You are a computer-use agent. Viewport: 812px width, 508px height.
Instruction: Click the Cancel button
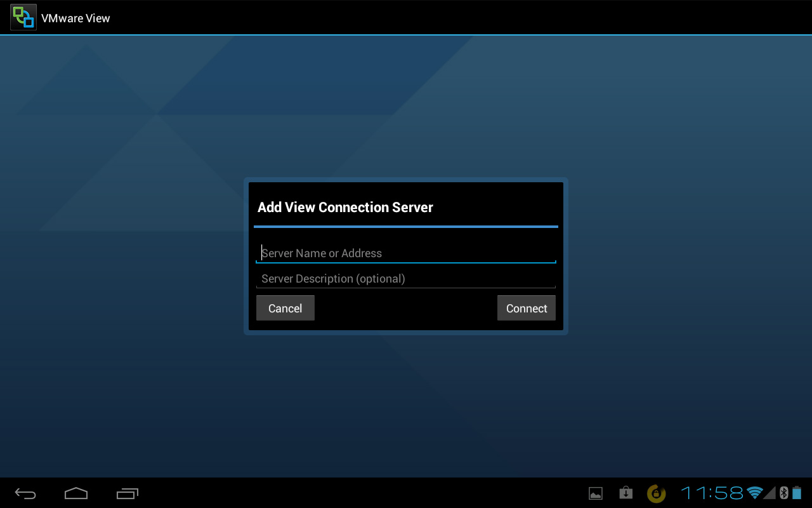point(285,308)
